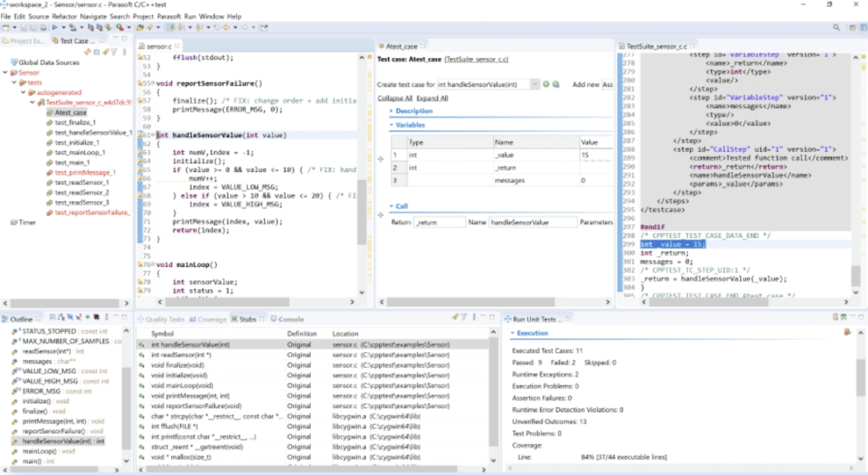Image resolution: width=868 pixels, height=475 pixels.
Task: Select the filter icon in Test Case Explorer
Action: point(114,51)
